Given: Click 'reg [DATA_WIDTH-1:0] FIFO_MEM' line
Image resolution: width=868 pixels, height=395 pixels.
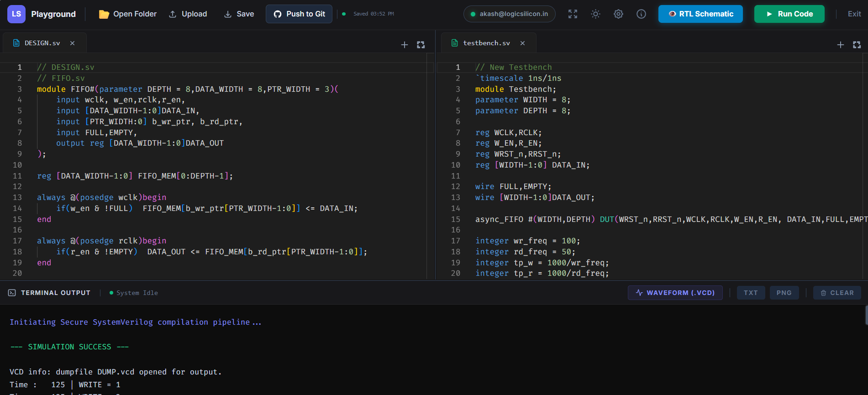Looking at the screenshot, I should [x=135, y=176].
